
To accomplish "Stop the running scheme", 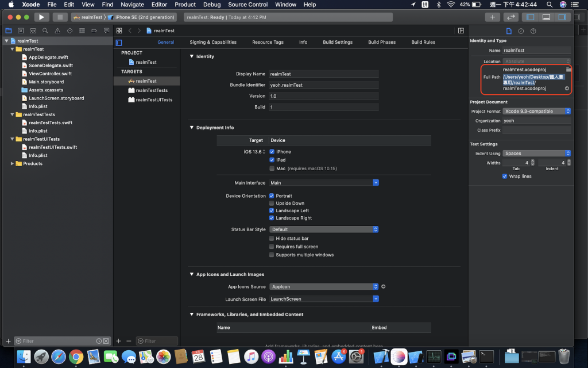I will 60,17.
